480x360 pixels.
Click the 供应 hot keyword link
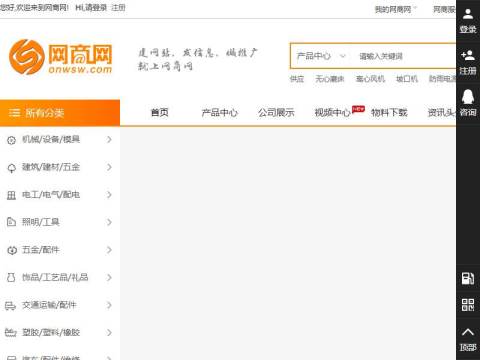point(297,79)
